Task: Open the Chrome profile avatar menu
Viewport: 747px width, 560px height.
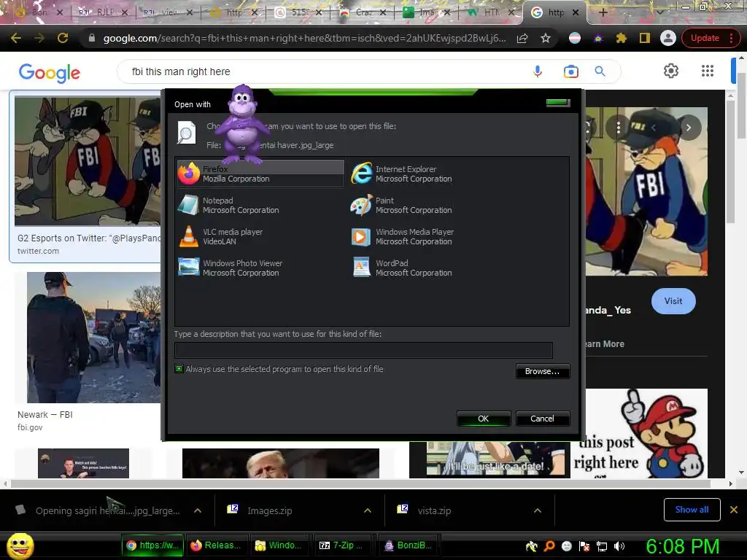Action: tap(668, 38)
